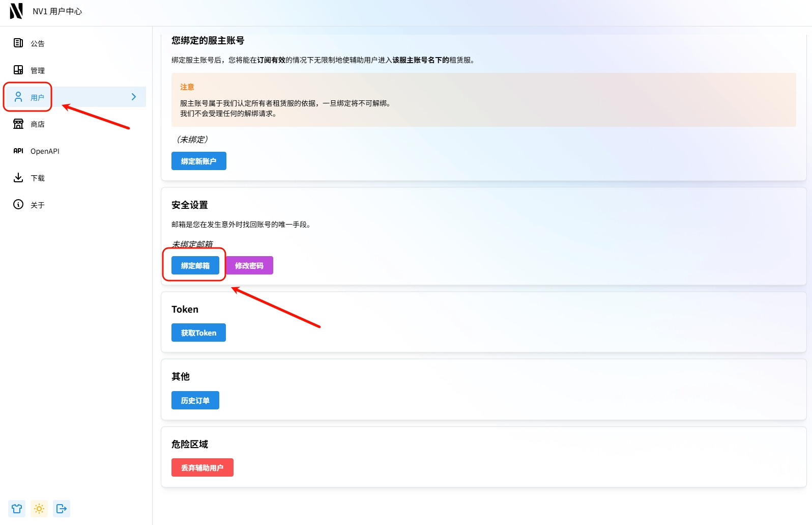
Task: Click the OpenAPI icon in sidebar
Action: point(18,151)
